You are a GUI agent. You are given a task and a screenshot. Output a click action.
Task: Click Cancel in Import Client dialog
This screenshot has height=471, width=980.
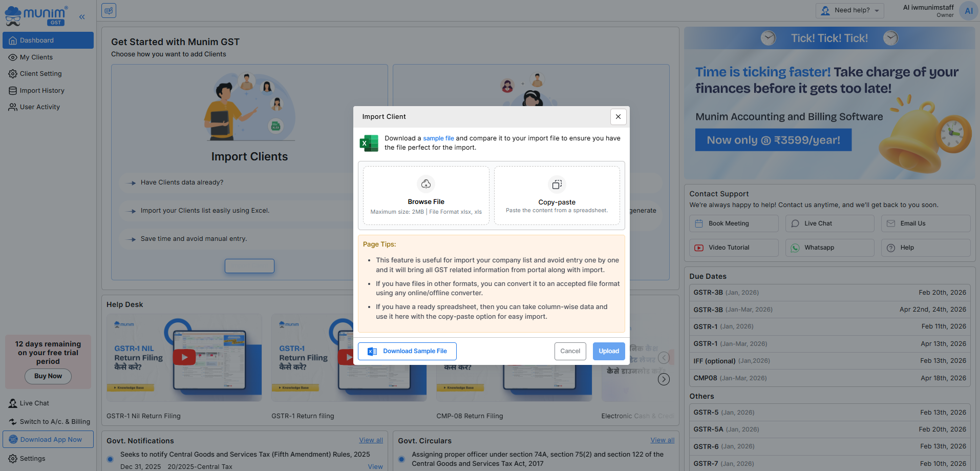coord(570,351)
